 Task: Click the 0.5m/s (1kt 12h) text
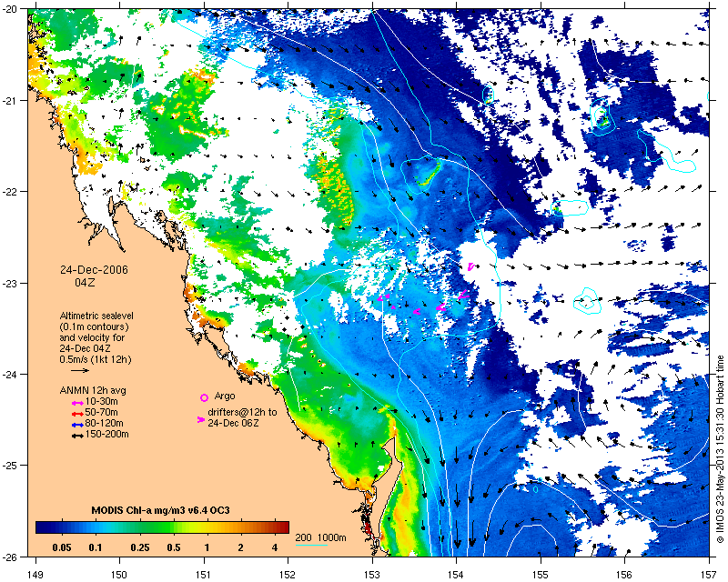coord(96,359)
